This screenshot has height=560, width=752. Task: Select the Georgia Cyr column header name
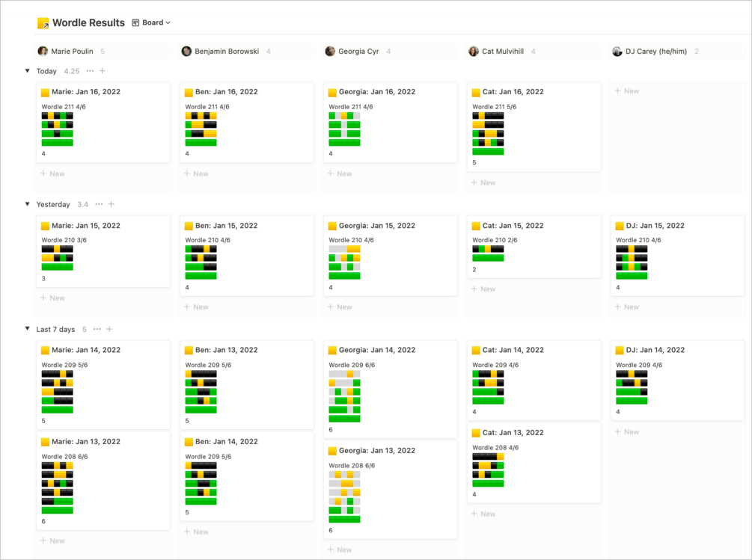pyautogui.click(x=358, y=52)
